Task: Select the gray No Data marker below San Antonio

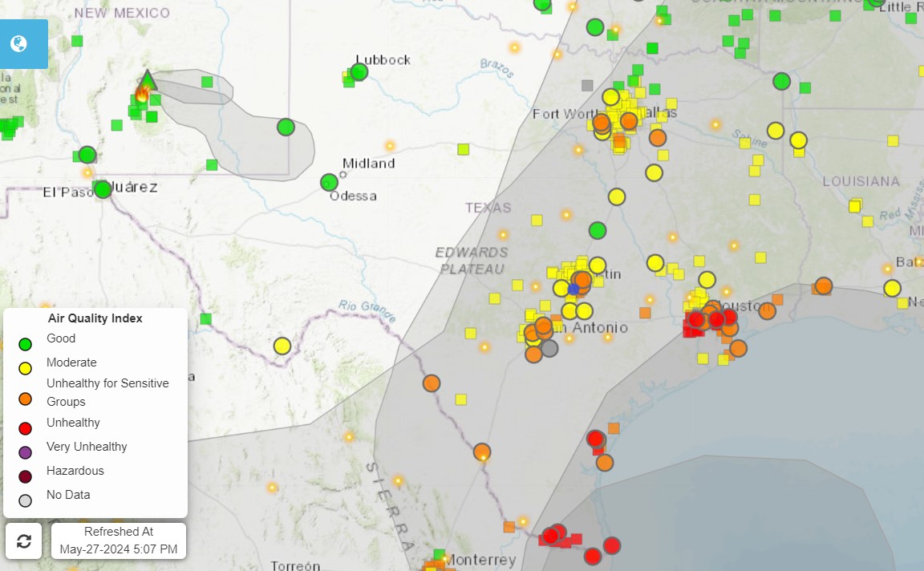Action: click(x=549, y=348)
